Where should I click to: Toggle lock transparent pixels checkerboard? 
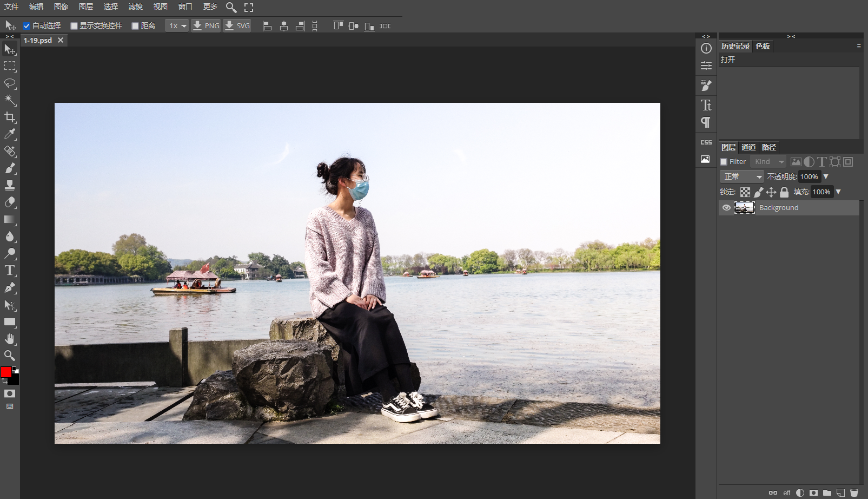coord(745,192)
